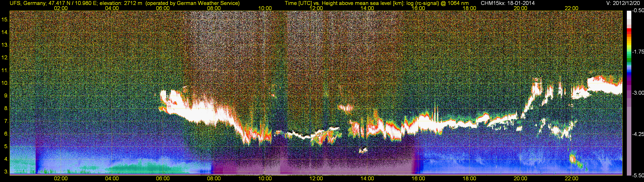Click the '02:00' label on the upper time axis

click(61, 8)
